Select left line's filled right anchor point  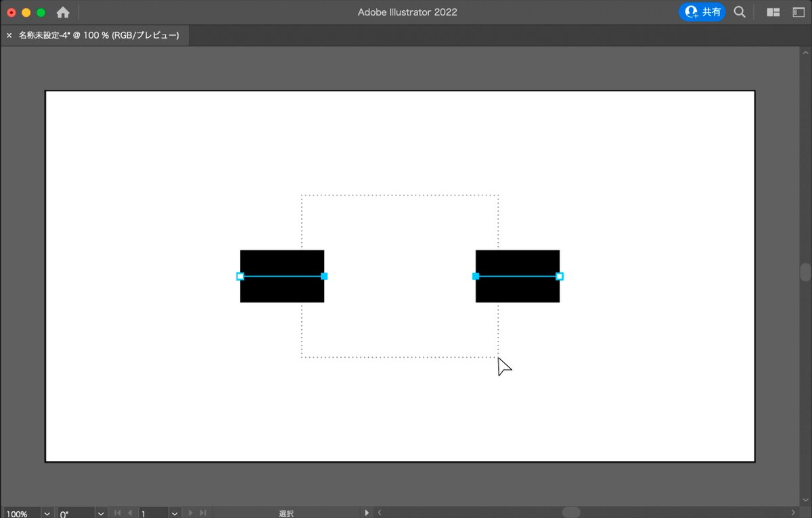pos(324,276)
